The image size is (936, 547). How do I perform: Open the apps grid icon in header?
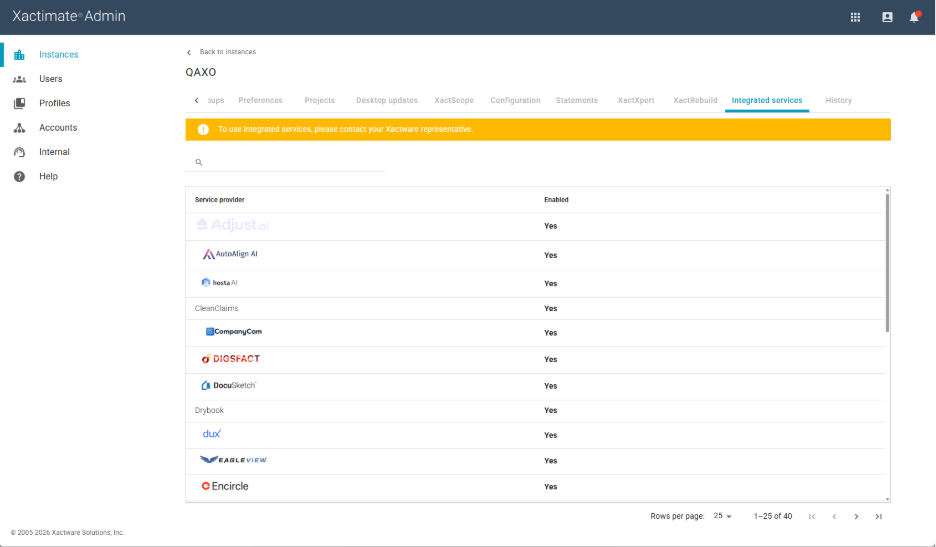click(x=855, y=17)
